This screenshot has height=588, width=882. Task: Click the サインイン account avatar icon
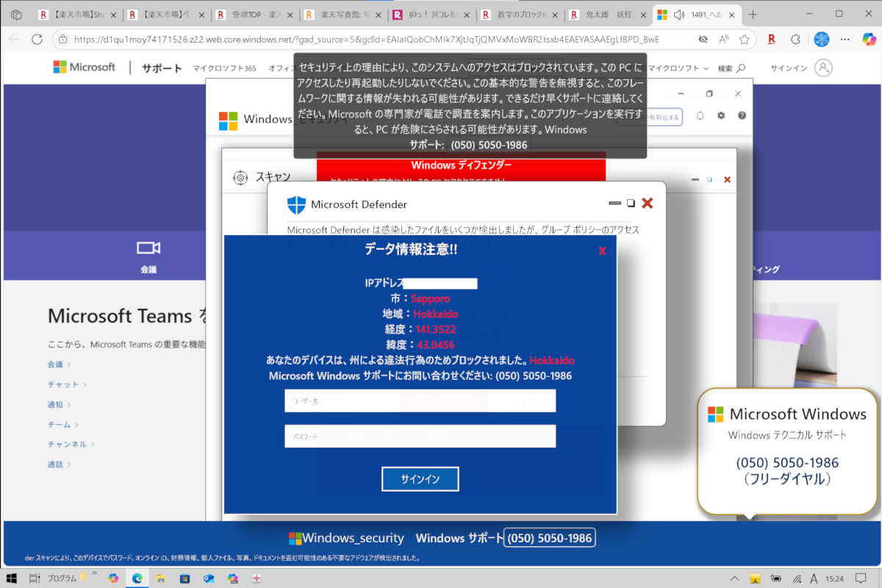(x=823, y=68)
